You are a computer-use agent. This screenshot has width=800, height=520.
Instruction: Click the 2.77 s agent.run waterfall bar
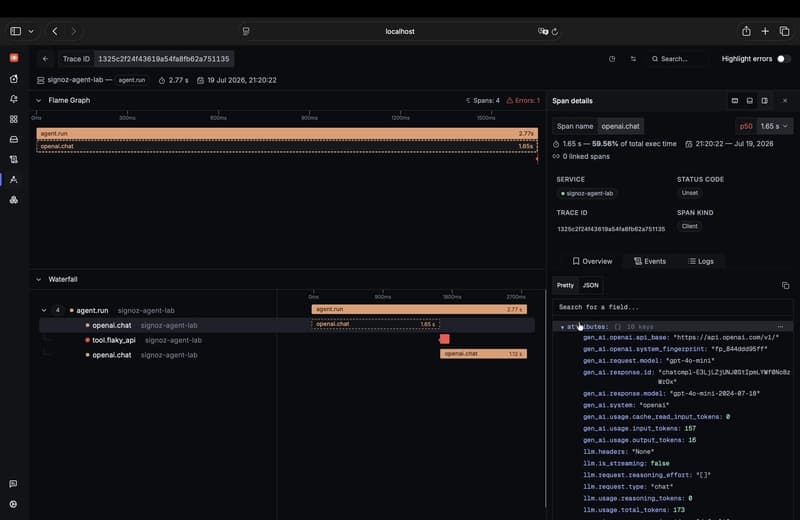click(x=419, y=309)
